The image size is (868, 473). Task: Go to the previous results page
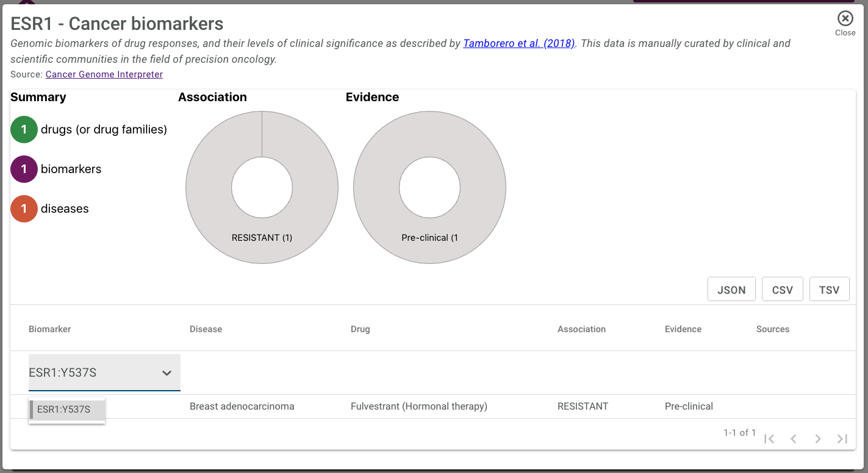pos(794,438)
